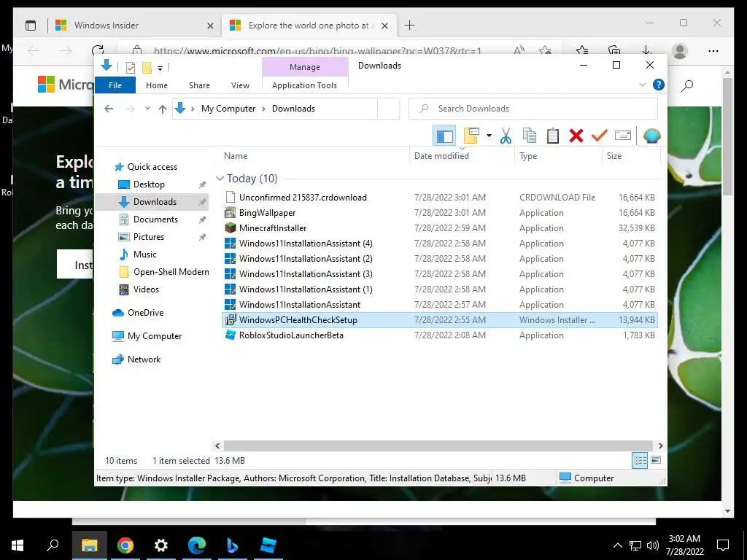
Task: Switch to Details view icon in status bar
Action: [640, 460]
